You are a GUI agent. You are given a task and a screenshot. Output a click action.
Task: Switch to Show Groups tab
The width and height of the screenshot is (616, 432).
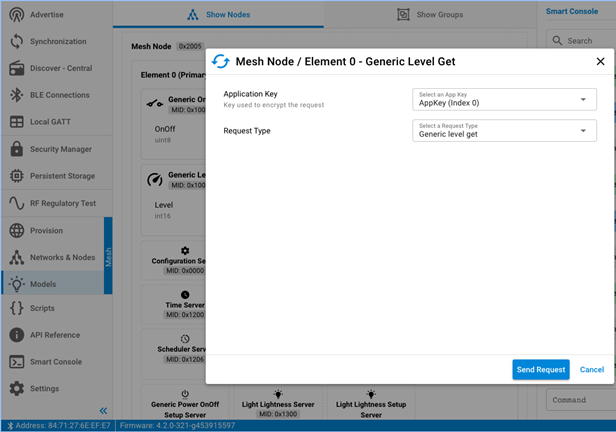point(430,15)
